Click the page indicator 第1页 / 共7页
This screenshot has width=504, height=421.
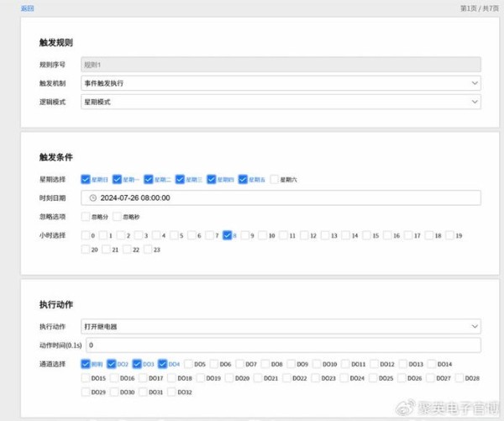coord(480,8)
